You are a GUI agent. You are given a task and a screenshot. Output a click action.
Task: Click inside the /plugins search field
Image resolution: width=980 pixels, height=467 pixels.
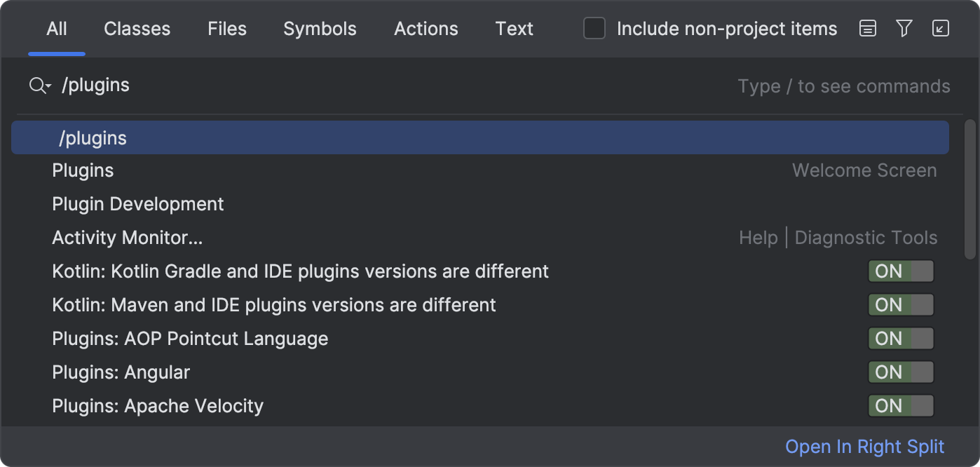point(280,84)
